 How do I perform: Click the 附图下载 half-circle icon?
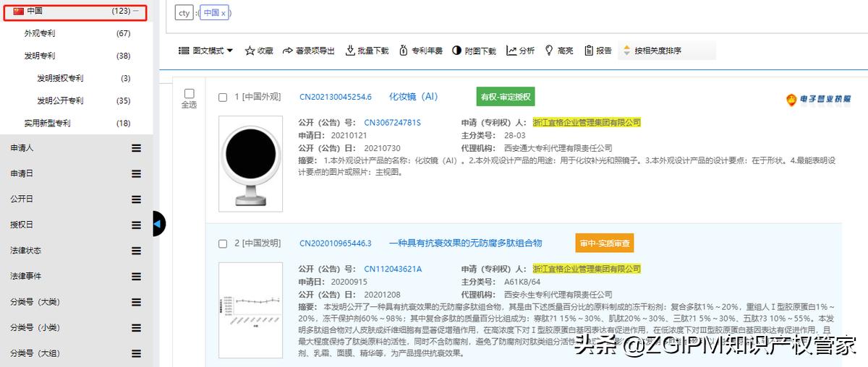coord(456,51)
